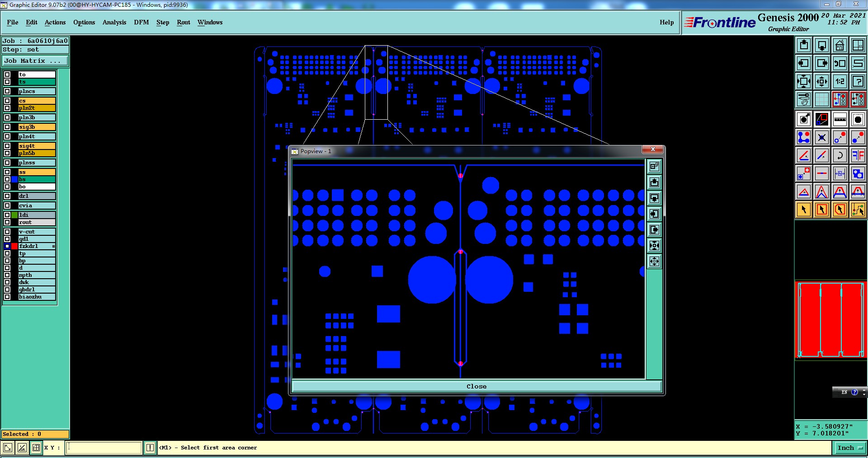This screenshot has height=458, width=868.
Task: Click the X Y coordinate input field
Action: click(104, 448)
